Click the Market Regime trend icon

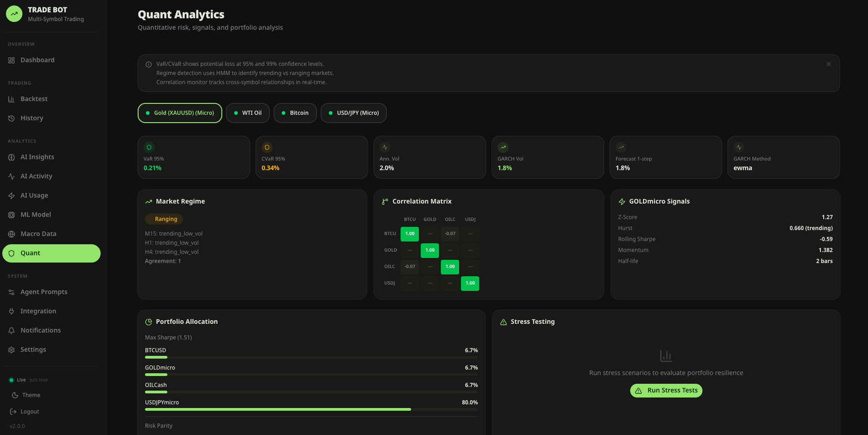149,202
